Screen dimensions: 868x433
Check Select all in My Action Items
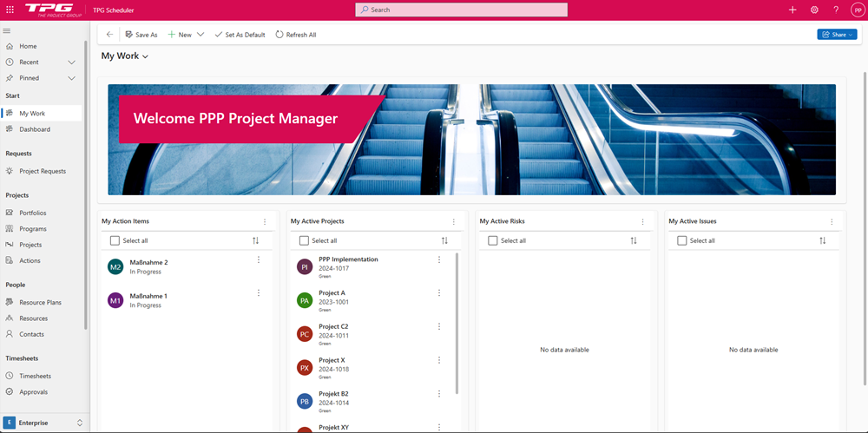(115, 240)
